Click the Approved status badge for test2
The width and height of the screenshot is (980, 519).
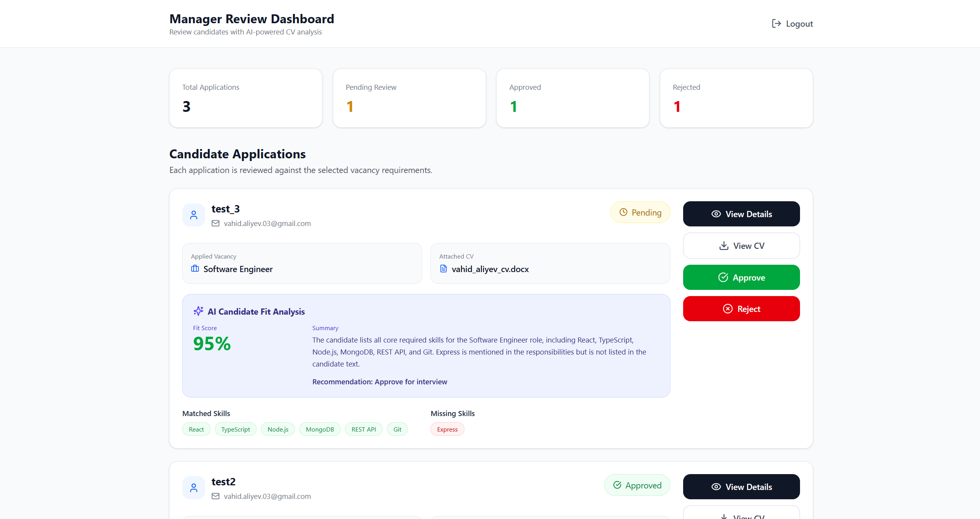click(x=637, y=485)
